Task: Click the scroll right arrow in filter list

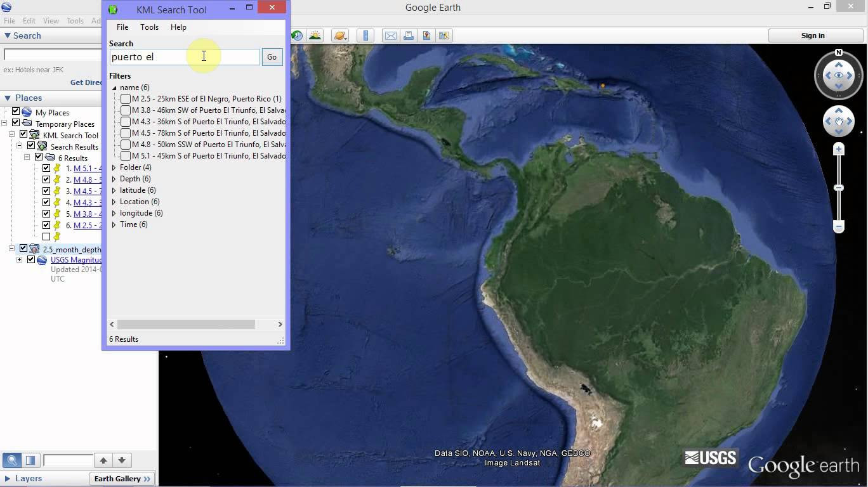Action: 280,324
